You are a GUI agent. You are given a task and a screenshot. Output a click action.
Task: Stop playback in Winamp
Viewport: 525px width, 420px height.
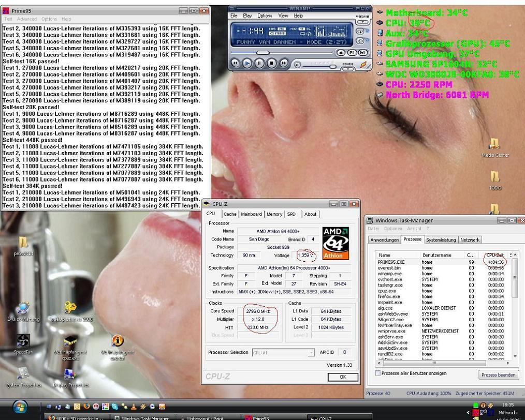[x=271, y=63]
